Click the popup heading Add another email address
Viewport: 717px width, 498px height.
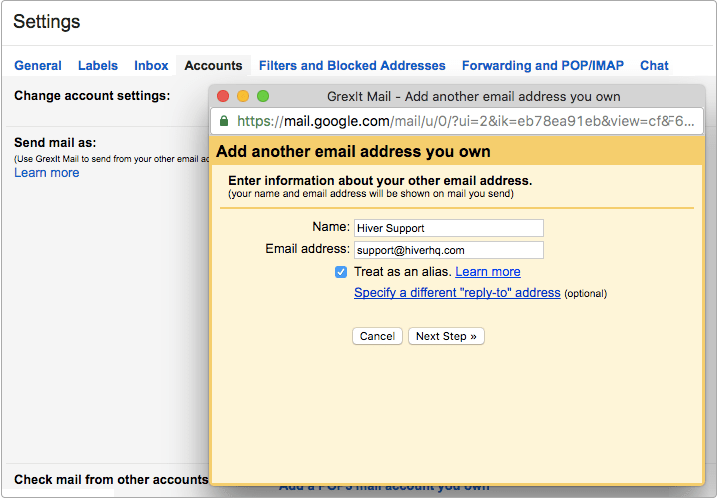tap(353, 151)
